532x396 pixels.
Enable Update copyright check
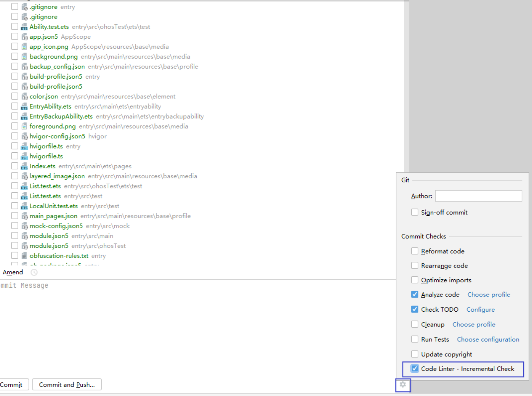tap(415, 354)
